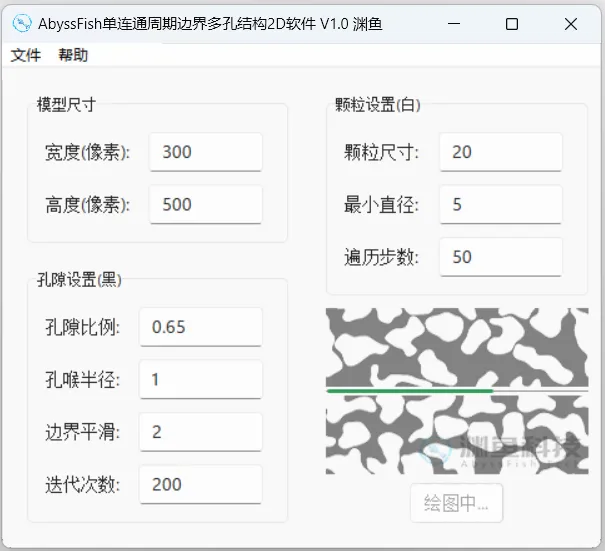The height and width of the screenshot is (551, 605).
Task: Click the 遍历步数 input field
Action: click(x=500, y=257)
